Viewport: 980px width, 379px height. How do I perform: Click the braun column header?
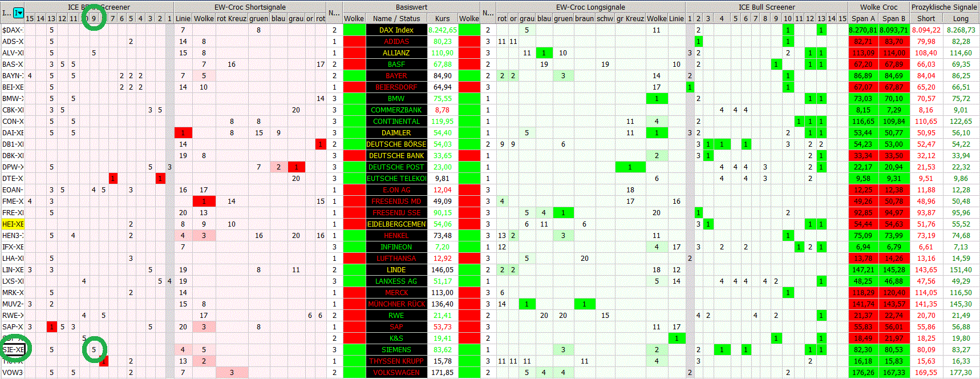[x=584, y=18]
